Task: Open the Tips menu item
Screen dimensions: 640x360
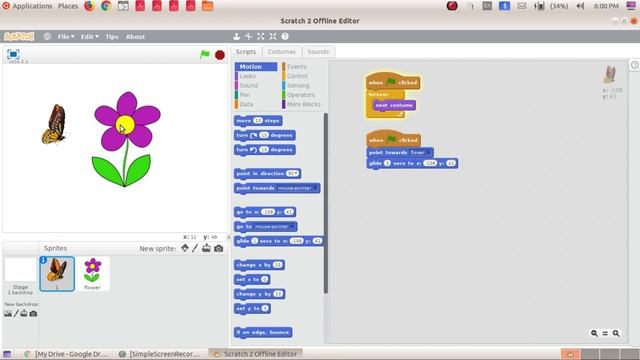Action: 112,36
